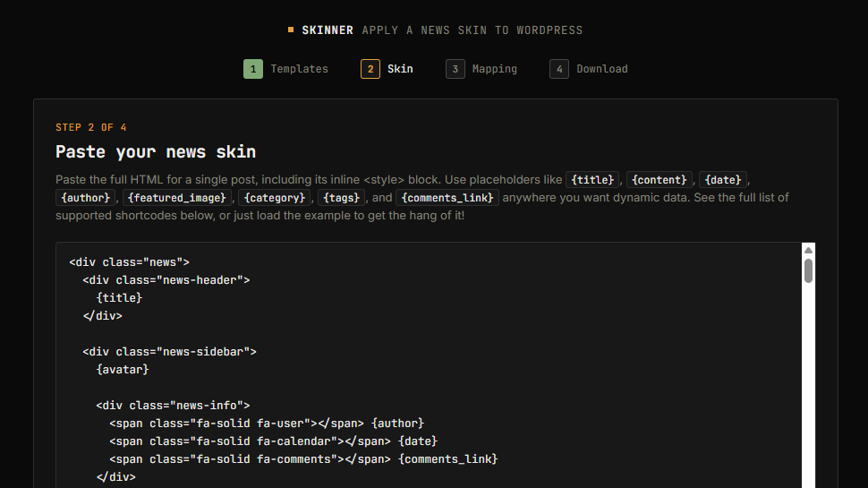868x488 pixels.
Task: Click the {featured_image} placeholder chip
Action: click(176, 198)
